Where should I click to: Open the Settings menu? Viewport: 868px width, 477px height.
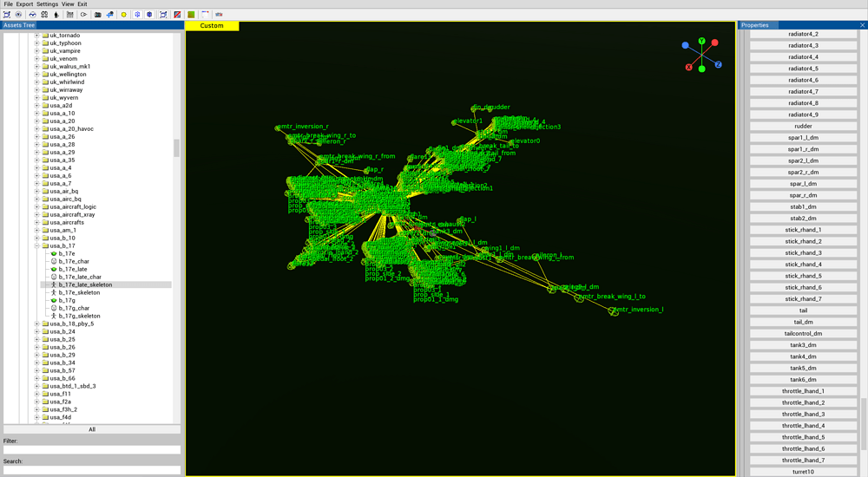click(47, 4)
